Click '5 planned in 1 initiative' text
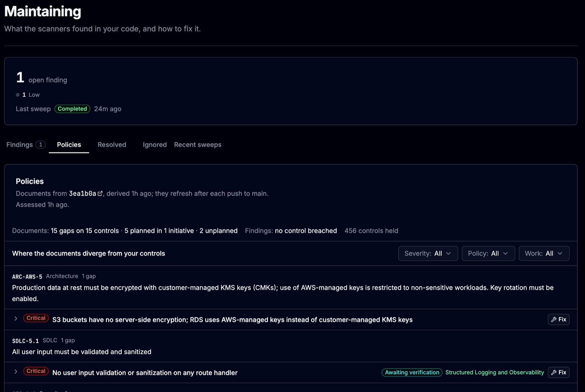This screenshot has width=585, height=392. click(x=159, y=231)
